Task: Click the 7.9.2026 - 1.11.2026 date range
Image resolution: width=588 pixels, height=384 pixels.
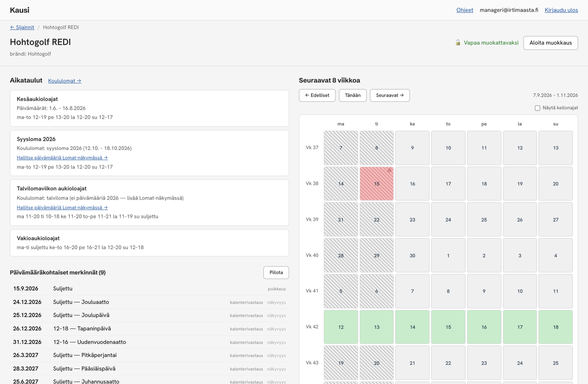Action: (x=555, y=95)
